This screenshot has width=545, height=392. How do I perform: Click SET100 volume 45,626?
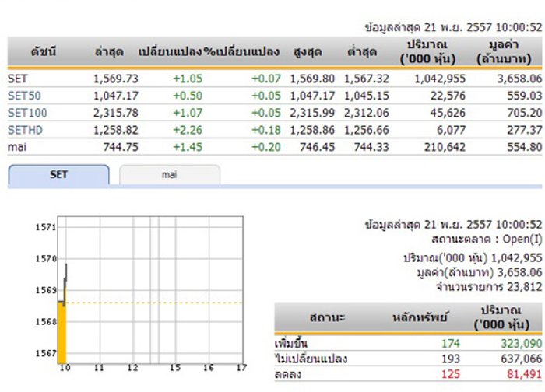coord(448,113)
